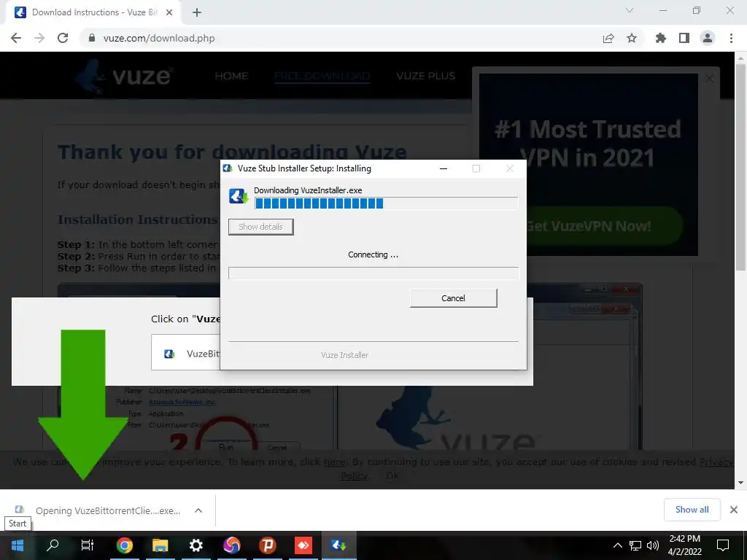Click the padlock site info icon
The width and height of the screenshot is (747, 560).
pos(92,38)
